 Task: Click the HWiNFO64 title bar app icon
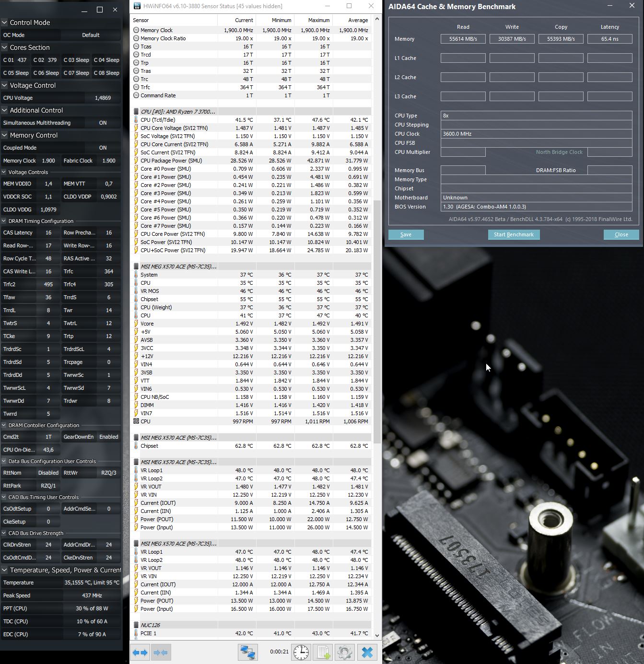[137, 6]
